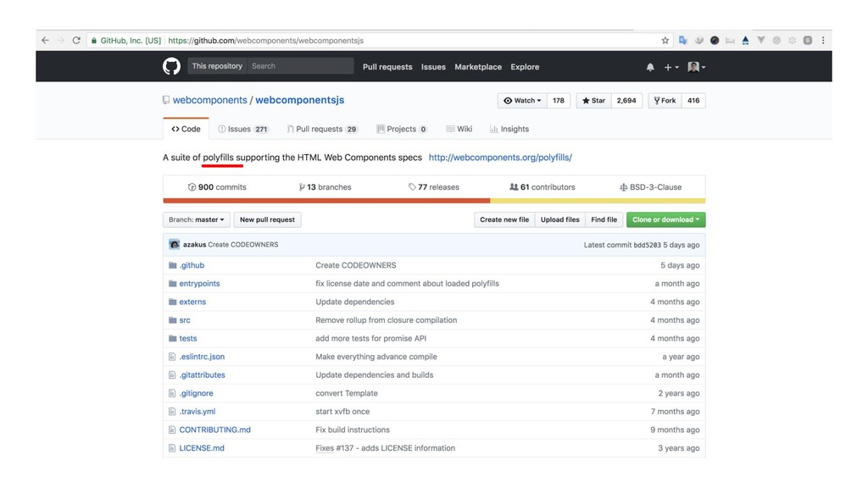The height and width of the screenshot is (488, 868).
Task: Bookmark page with the star icon
Action: 665,40
